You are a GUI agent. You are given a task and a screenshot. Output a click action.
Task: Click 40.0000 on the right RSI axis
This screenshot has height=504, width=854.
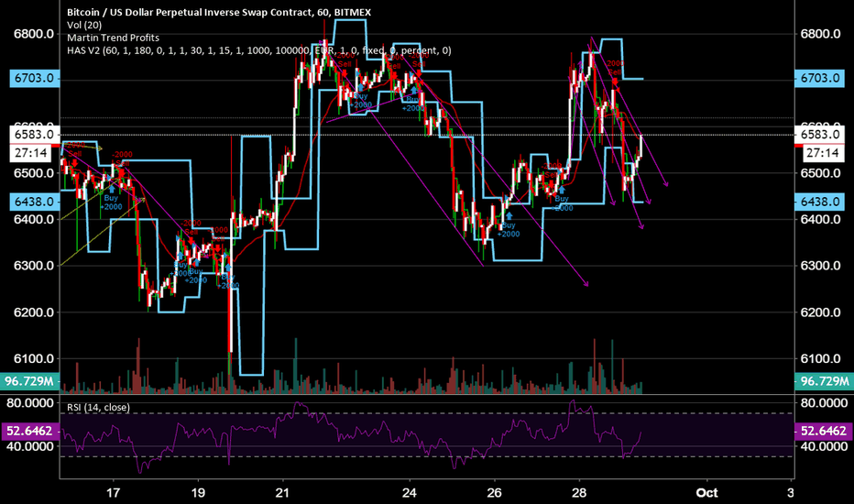tap(824, 446)
